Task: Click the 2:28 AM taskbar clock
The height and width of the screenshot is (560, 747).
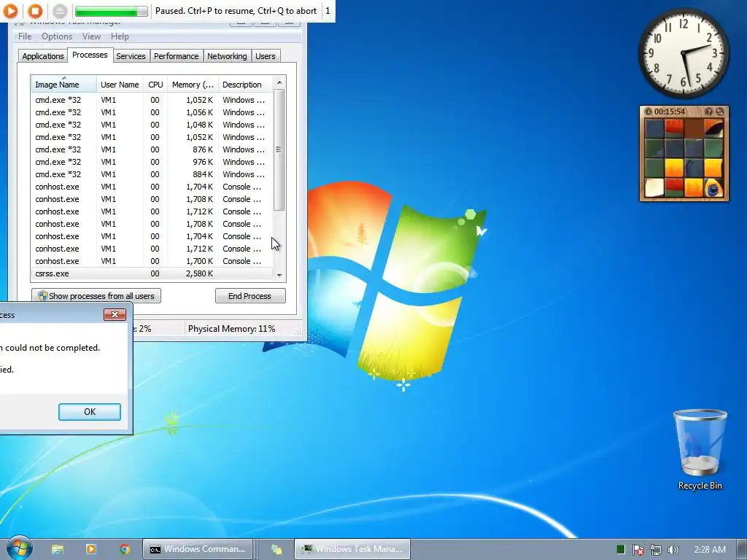Action: [710, 550]
